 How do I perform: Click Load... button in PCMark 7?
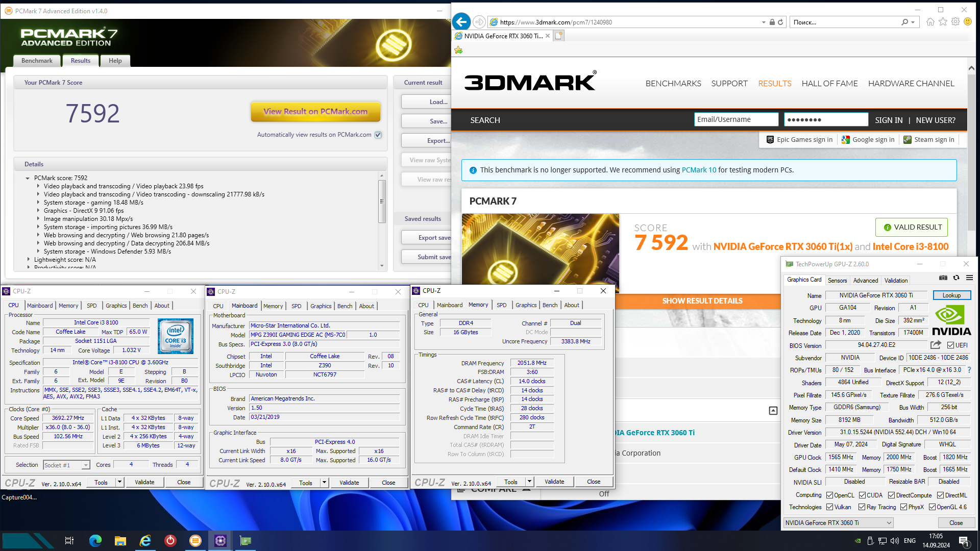pos(427,102)
